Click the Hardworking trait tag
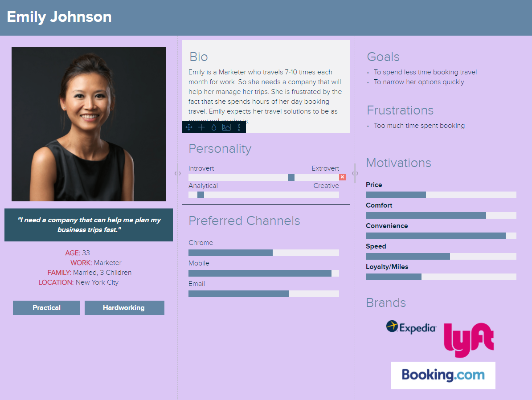Image resolution: width=532 pixels, height=400 pixels. tap(124, 307)
